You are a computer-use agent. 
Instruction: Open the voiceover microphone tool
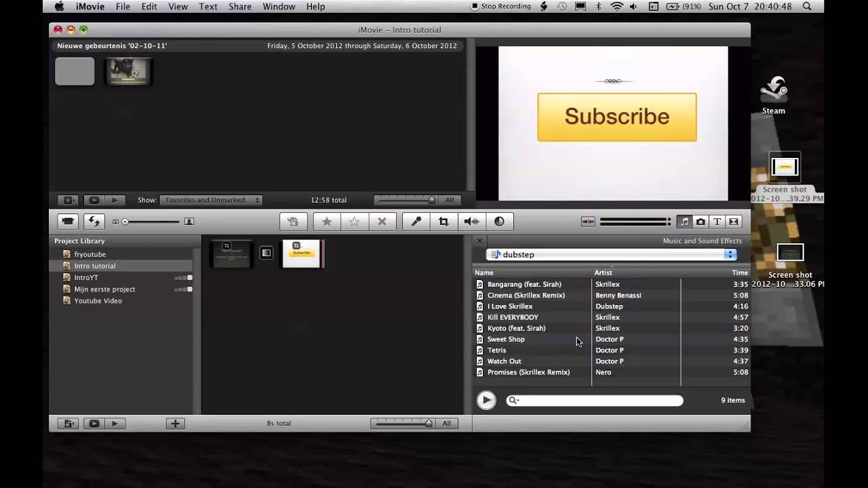click(x=416, y=221)
